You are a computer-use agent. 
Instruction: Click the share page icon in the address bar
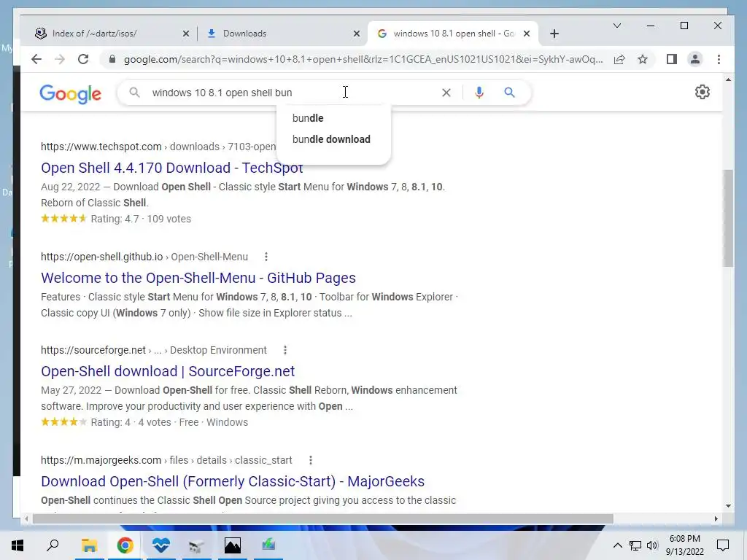(619, 59)
